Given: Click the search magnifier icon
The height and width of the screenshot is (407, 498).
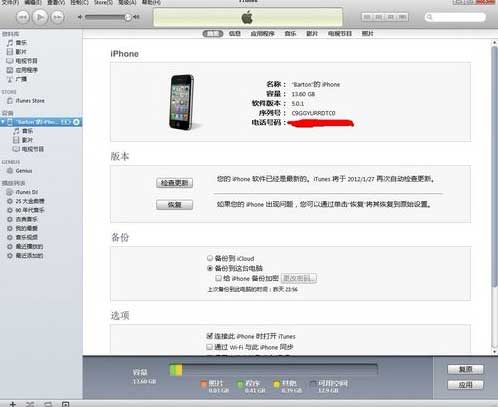Looking at the screenshot, I should click(x=430, y=17).
